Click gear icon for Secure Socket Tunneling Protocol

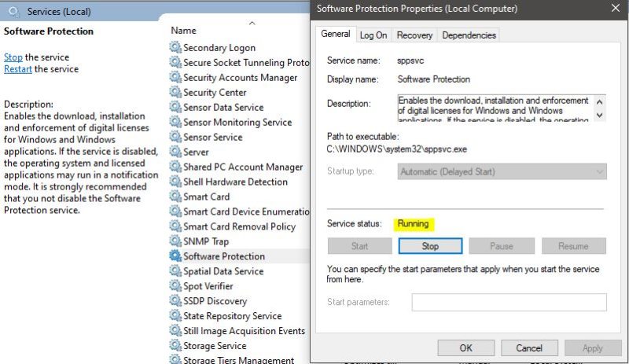pyautogui.click(x=175, y=62)
